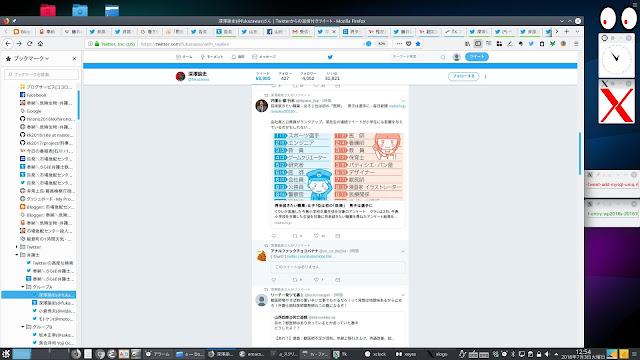This screenshot has height=360, width=640.
Task: Click Twitter ホーム navigation link
Action: click(184, 57)
